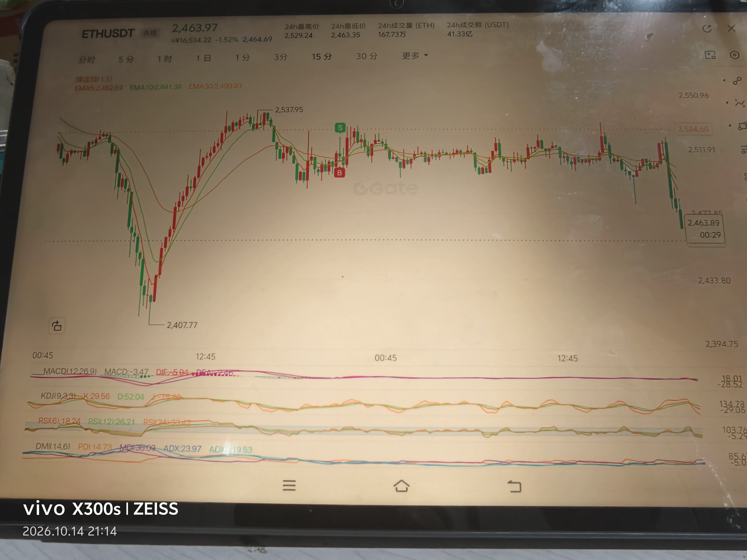This screenshot has width=747, height=560.
Task: Close the full-screen chart with X
Action: click(731, 28)
